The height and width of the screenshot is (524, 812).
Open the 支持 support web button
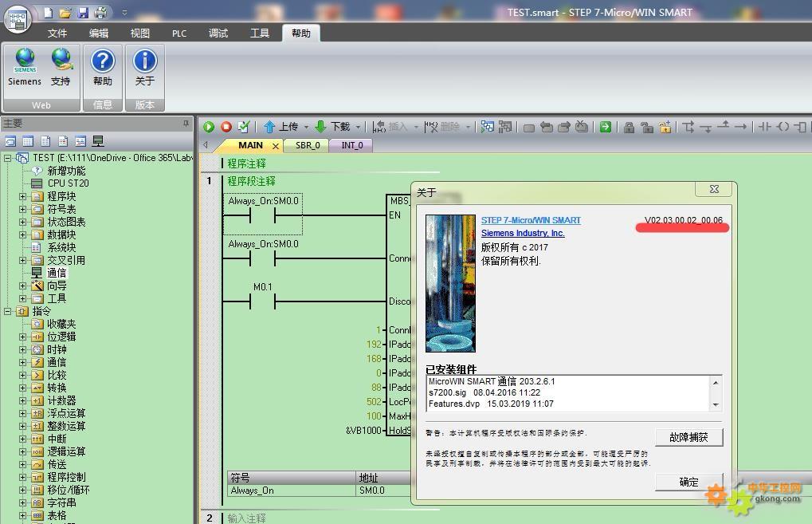(x=61, y=67)
